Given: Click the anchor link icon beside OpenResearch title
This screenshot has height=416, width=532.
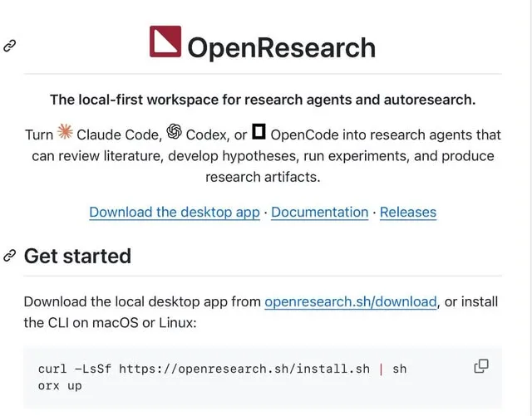Looking at the screenshot, I should pyautogui.click(x=10, y=46).
